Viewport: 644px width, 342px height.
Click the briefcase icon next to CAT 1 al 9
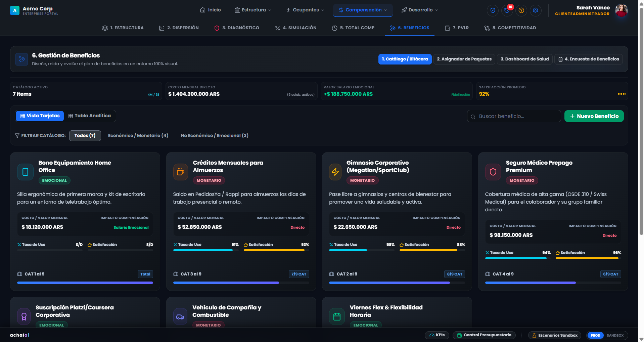pos(19,274)
